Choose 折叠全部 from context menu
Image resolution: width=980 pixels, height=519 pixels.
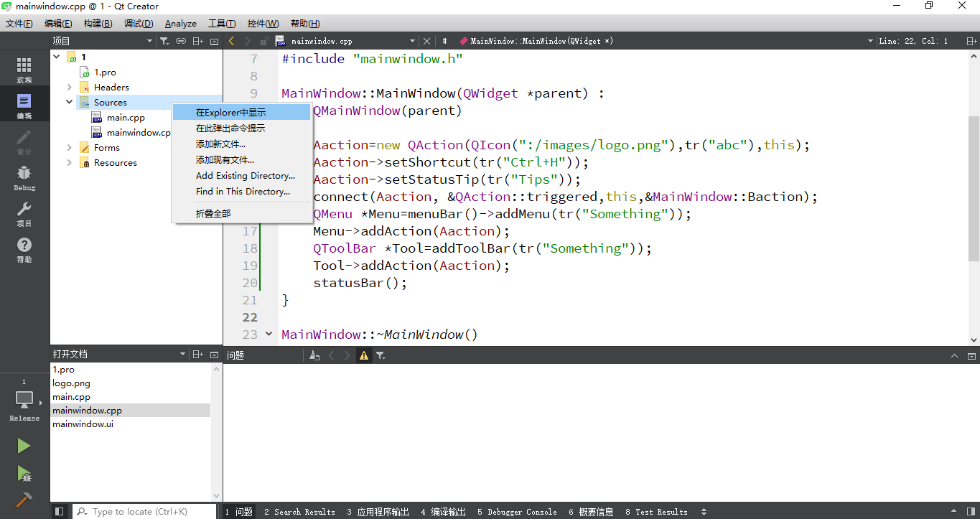(241, 213)
